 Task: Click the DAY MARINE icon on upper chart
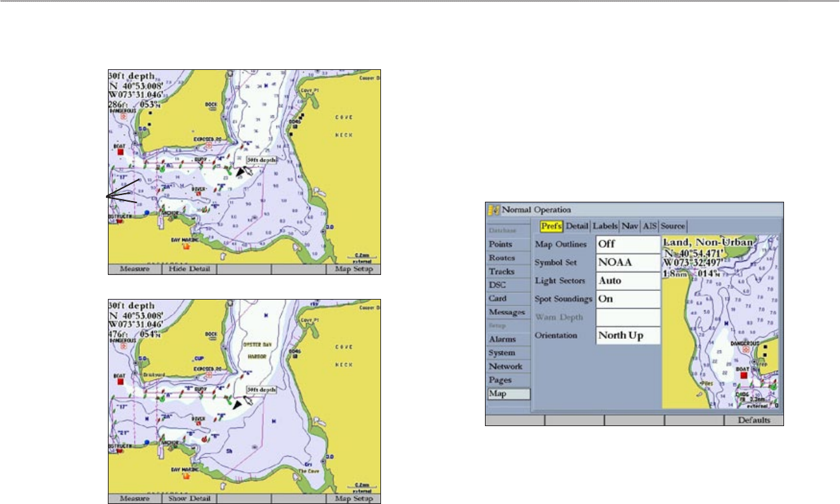186,246
